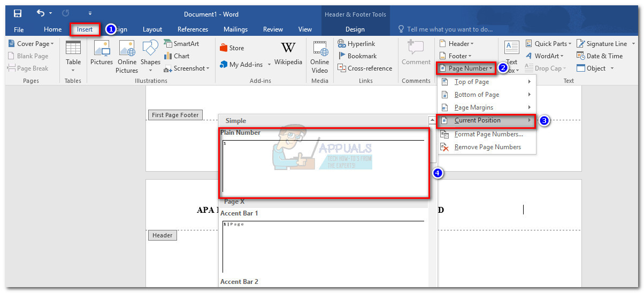
Task: Click the Chart button
Action: coord(177,56)
